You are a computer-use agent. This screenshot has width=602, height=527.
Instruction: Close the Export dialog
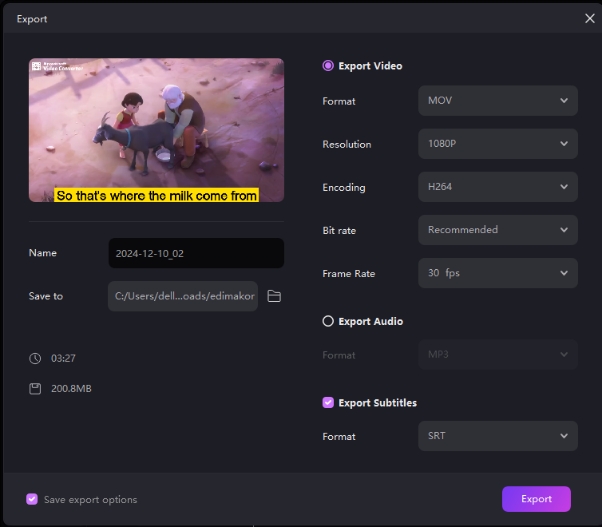[589, 18]
